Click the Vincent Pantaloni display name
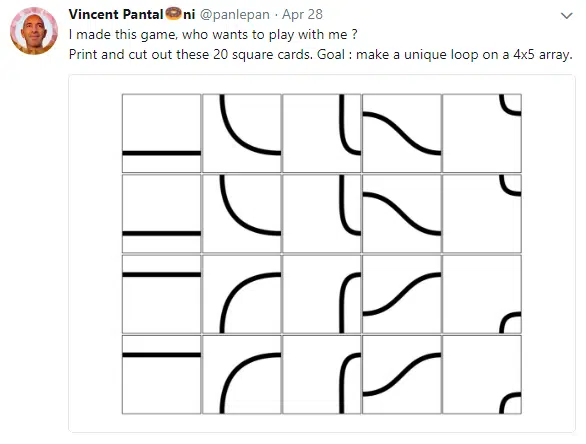 (132, 14)
